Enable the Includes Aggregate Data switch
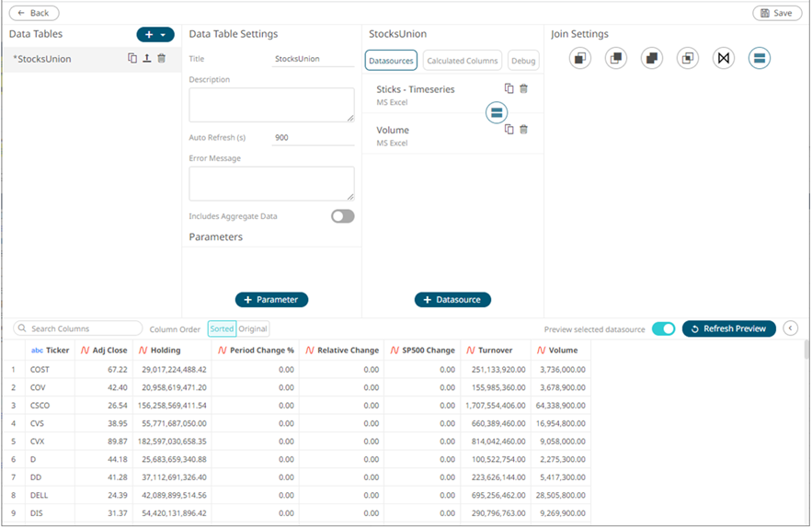 pyautogui.click(x=342, y=216)
